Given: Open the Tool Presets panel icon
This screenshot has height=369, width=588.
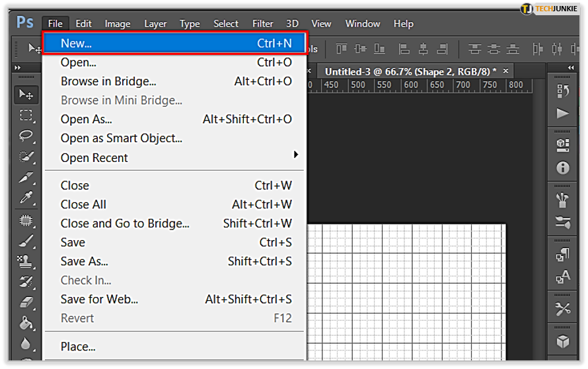Looking at the screenshot, I should click(562, 309).
